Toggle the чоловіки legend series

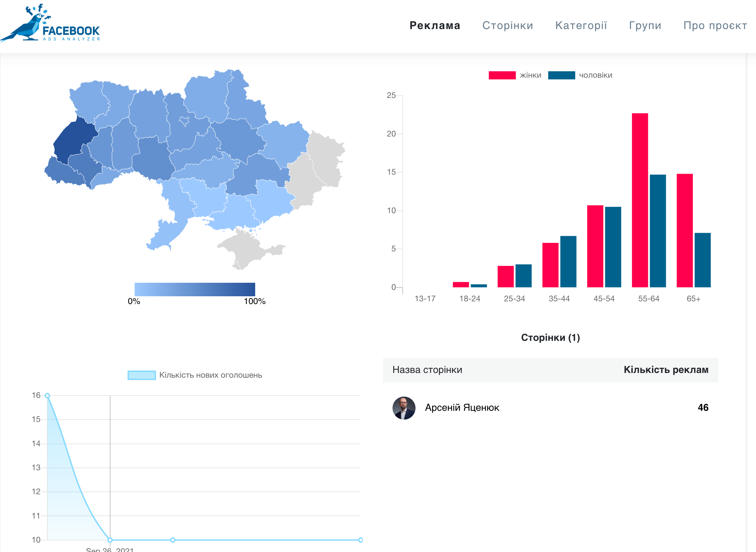[x=561, y=75]
